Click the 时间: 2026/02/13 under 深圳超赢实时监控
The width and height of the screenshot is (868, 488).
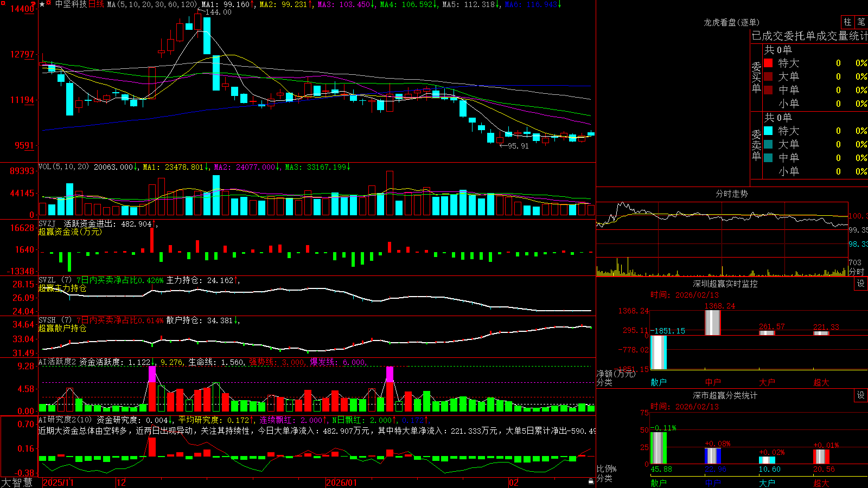[685, 295]
